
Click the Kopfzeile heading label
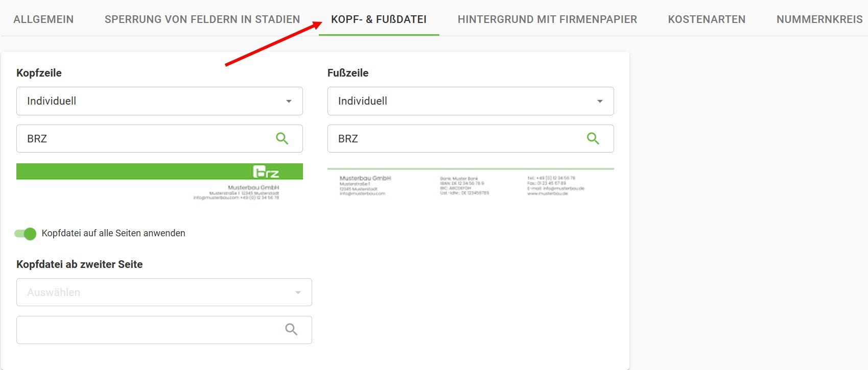click(39, 73)
